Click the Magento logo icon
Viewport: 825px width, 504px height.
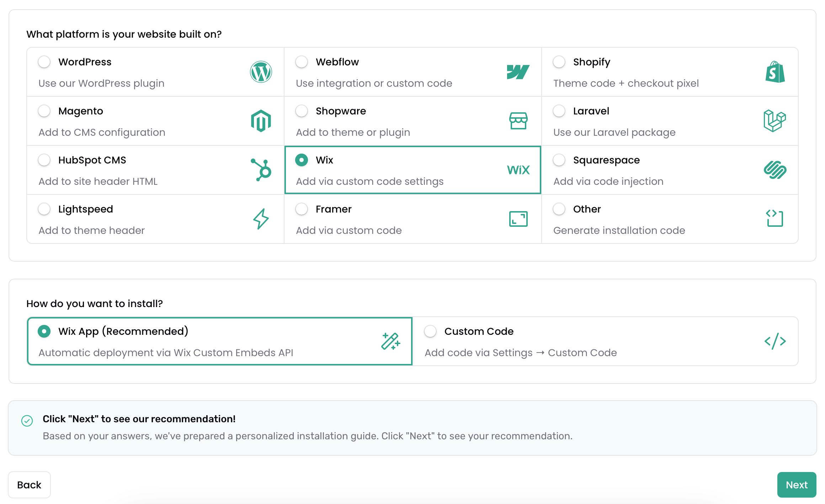261,121
